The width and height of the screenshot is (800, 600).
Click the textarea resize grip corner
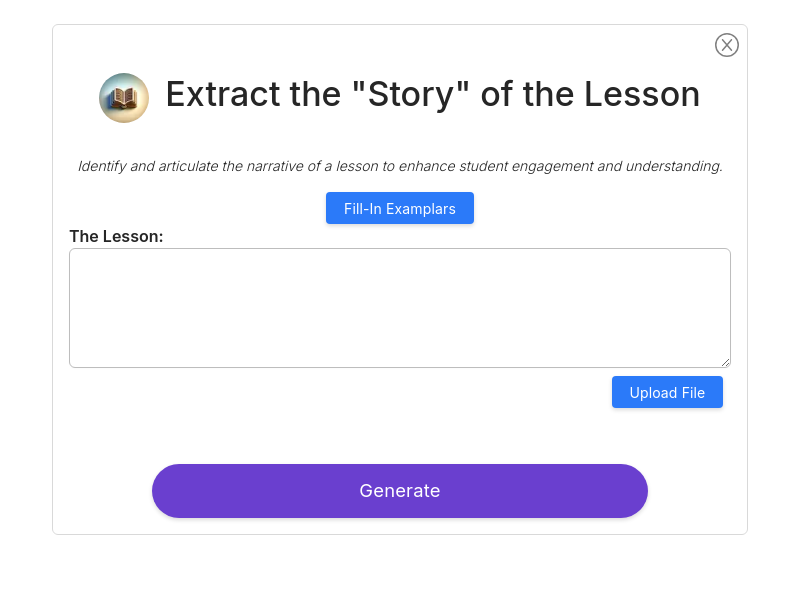tap(726, 362)
